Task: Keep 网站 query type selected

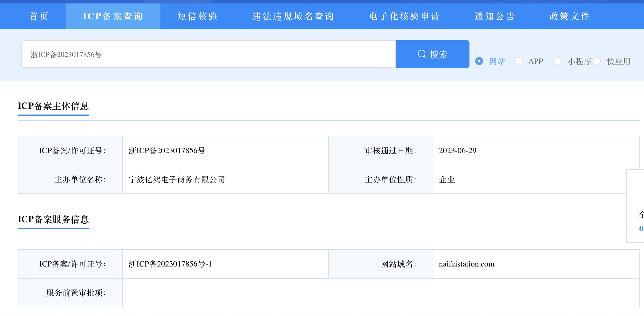Action: pos(479,61)
